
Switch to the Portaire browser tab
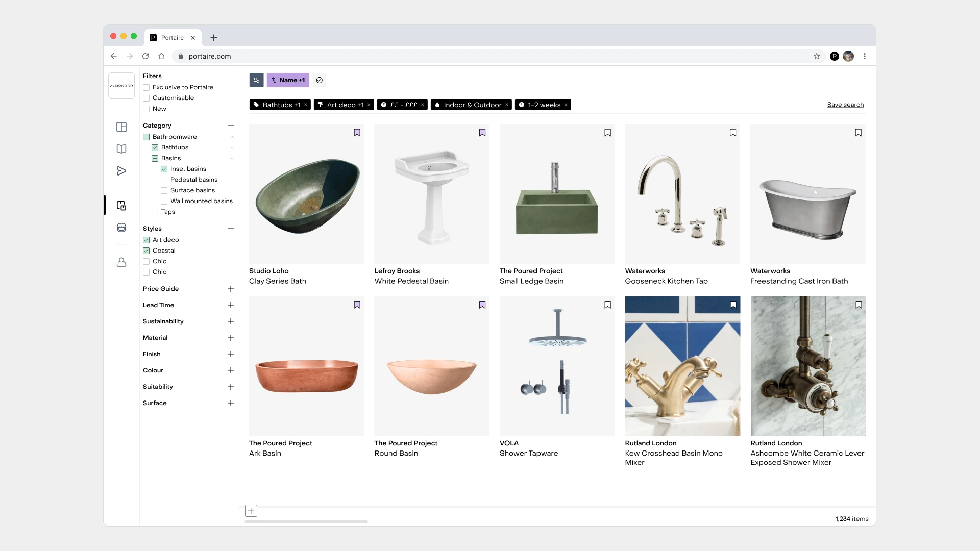[173, 38]
